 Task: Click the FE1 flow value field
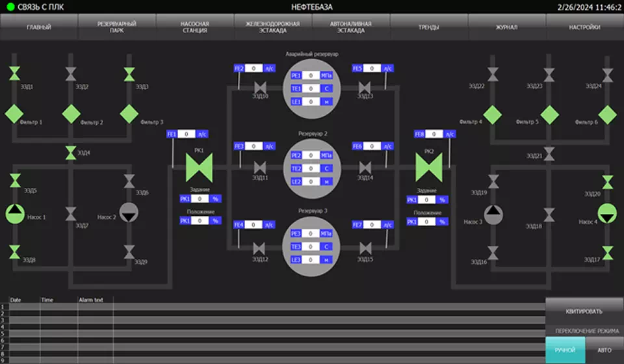187,134
